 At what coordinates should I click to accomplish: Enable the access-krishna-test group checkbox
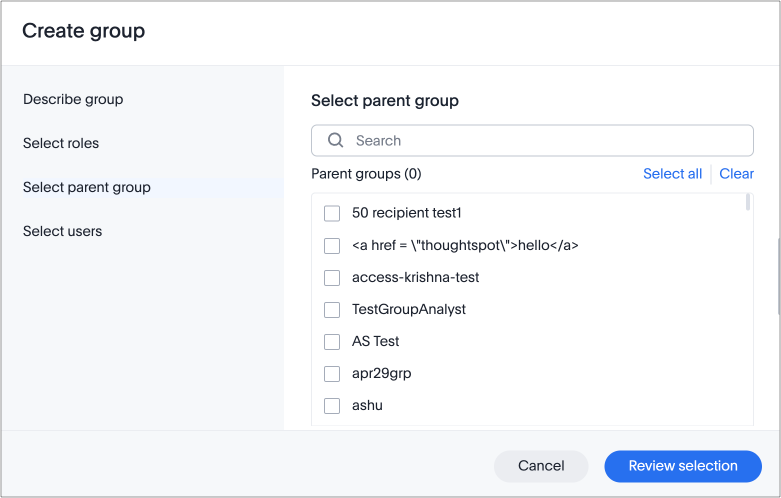pyautogui.click(x=332, y=277)
